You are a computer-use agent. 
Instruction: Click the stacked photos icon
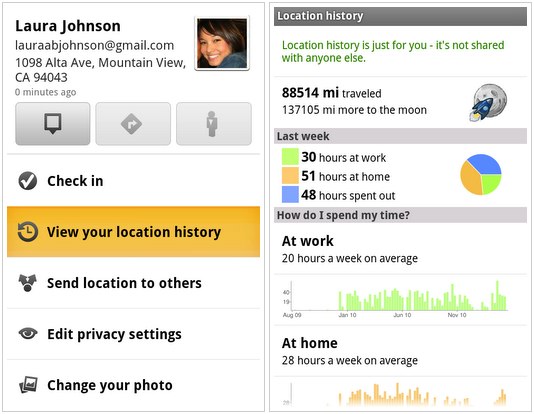tap(28, 385)
